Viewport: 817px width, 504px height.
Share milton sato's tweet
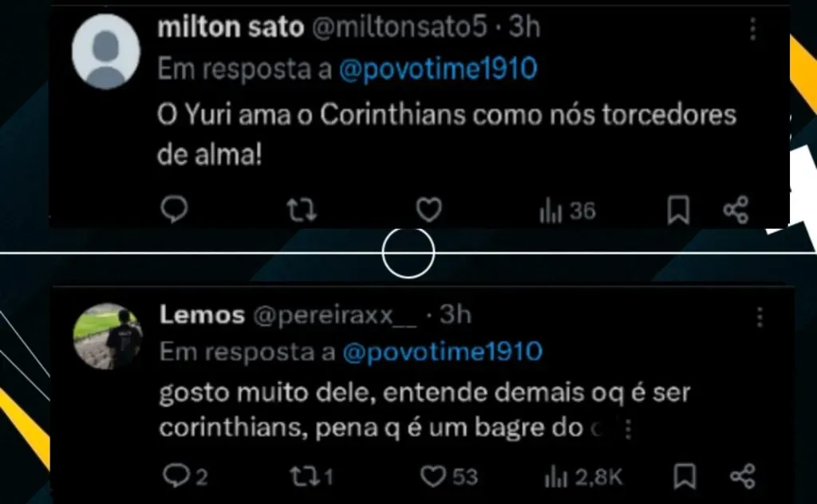[736, 210]
